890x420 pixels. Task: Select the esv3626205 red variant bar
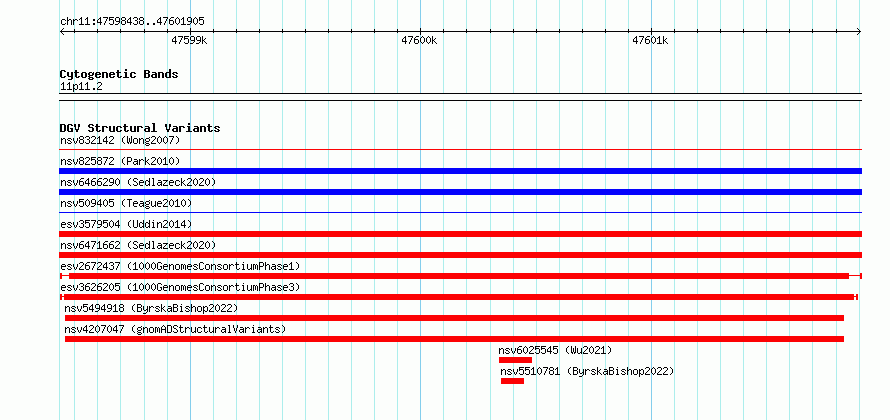coord(459,297)
